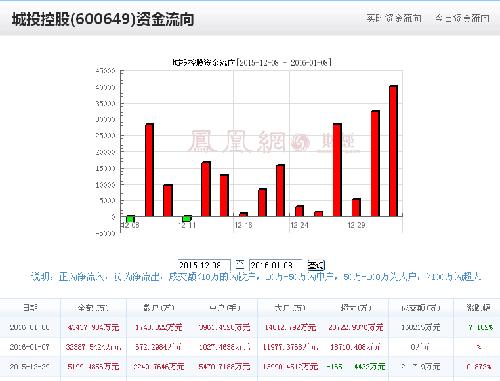Focus the end date field showing 2016-01-08
Viewport: 500px width, 381px height.
(276, 265)
